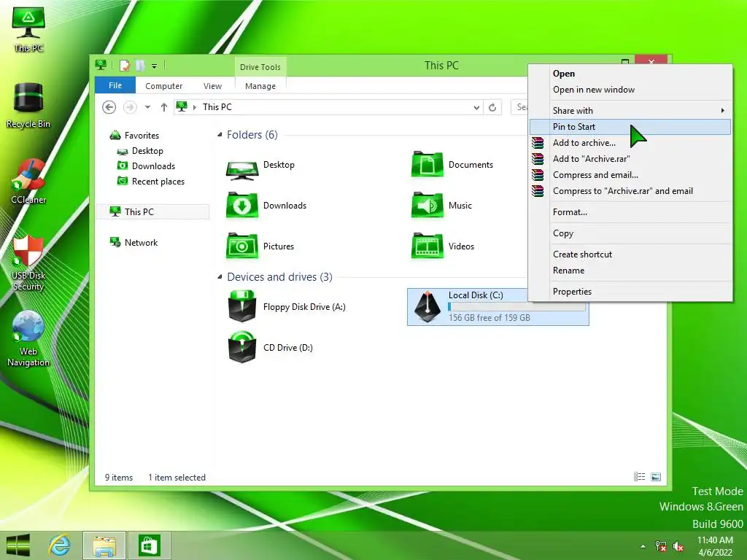Expand the Share with submenu
747x560 pixels.
pos(630,111)
